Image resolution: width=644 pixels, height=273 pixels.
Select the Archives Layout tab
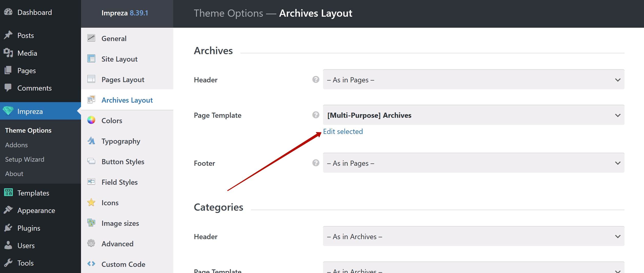click(127, 100)
